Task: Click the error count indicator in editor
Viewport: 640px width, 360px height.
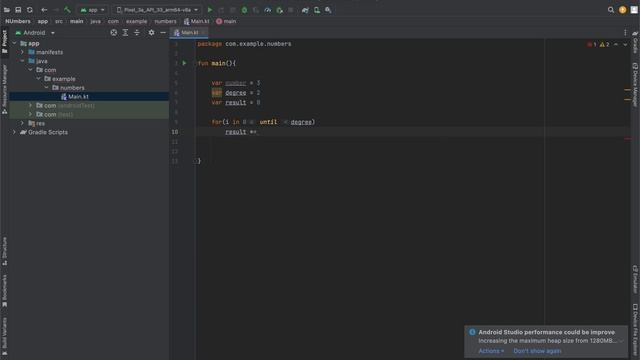Action: pyautogui.click(x=592, y=44)
